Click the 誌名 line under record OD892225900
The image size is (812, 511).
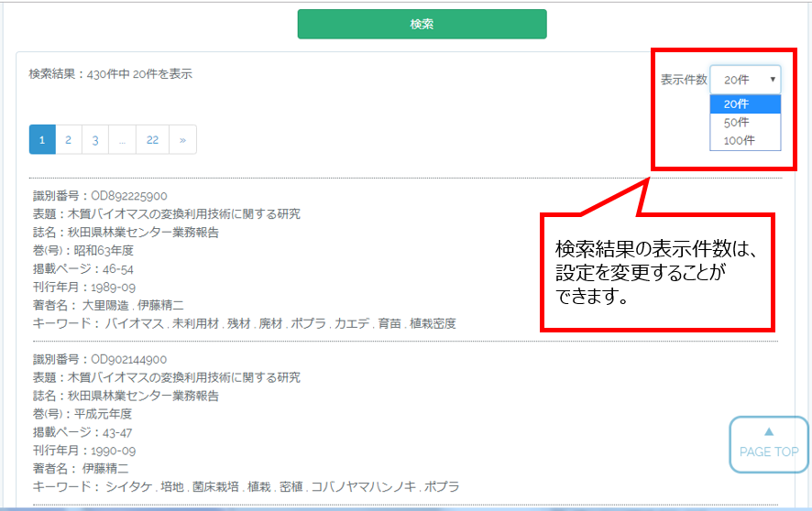pyautogui.click(x=126, y=233)
